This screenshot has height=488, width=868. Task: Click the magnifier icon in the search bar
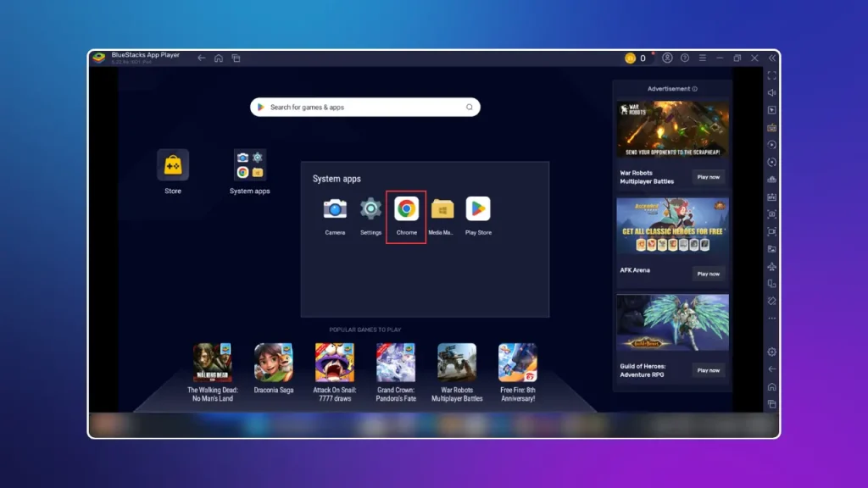469,108
